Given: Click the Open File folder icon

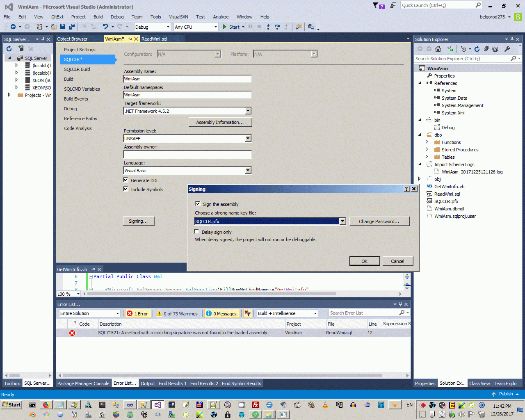Looking at the screenshot, I should point(54,27).
